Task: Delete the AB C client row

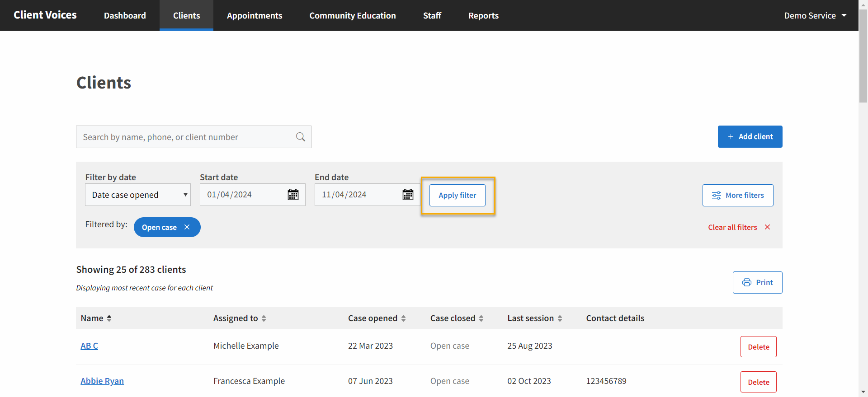Action: pos(759,347)
